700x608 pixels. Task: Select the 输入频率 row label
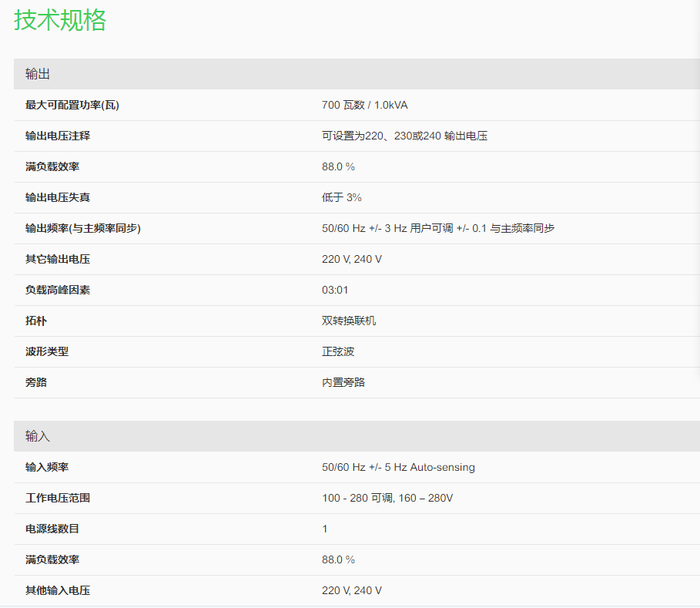point(47,467)
